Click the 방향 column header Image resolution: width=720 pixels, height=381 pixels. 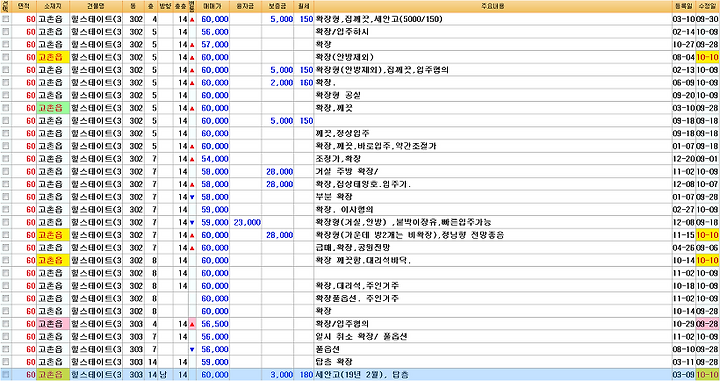point(165,6)
